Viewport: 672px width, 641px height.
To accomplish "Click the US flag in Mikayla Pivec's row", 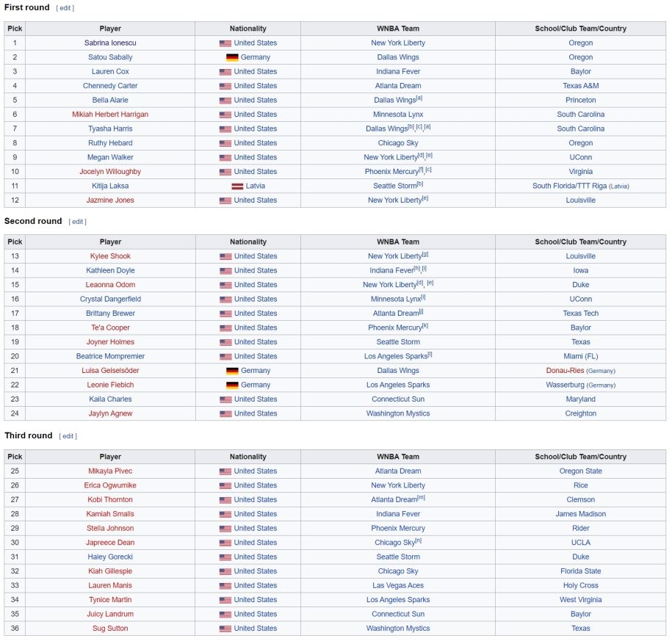I will (225, 471).
